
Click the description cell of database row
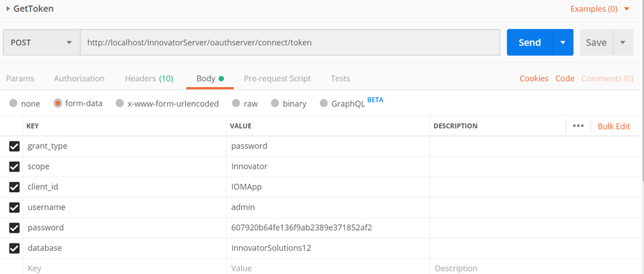535,248
